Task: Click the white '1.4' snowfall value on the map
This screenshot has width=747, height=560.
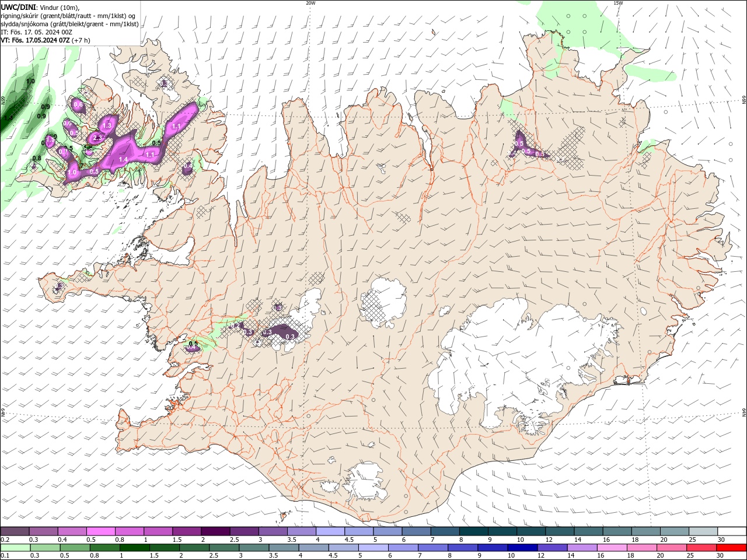Action: coord(123,159)
